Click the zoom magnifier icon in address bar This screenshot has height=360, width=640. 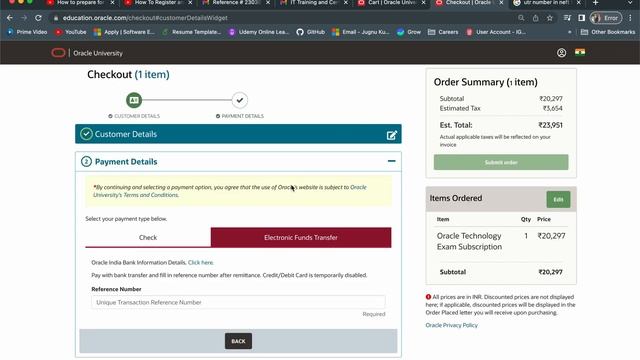click(x=521, y=18)
